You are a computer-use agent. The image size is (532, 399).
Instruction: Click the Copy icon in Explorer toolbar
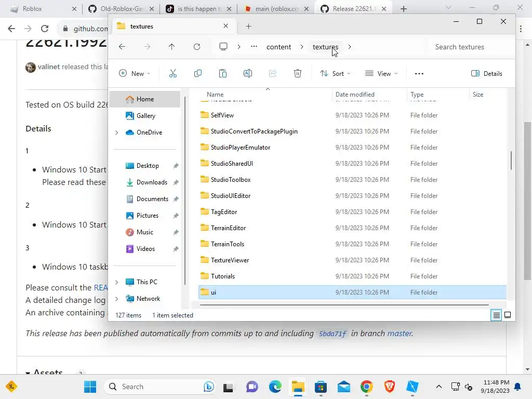pos(198,74)
